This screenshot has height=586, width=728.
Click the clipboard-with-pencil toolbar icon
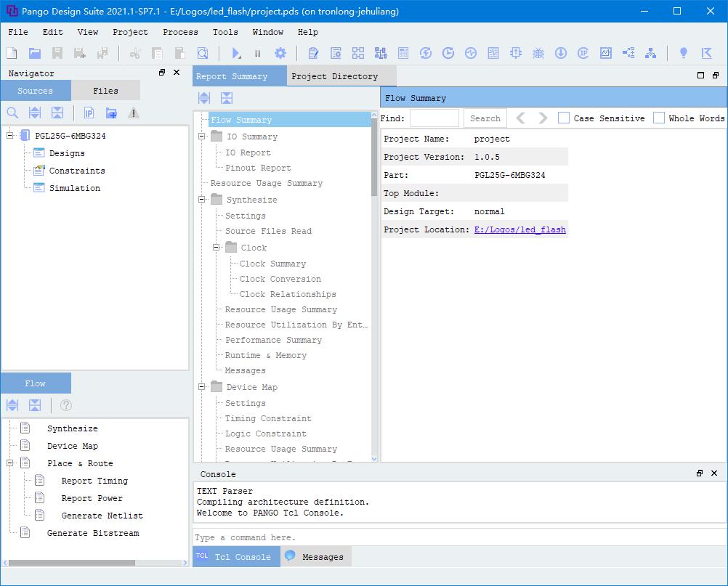pos(313,53)
